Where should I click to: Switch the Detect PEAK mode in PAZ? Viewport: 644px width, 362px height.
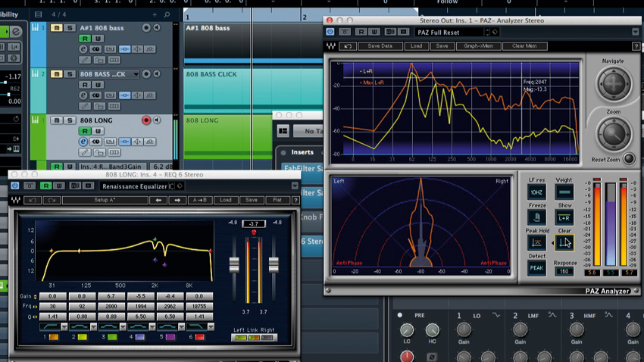(x=536, y=268)
